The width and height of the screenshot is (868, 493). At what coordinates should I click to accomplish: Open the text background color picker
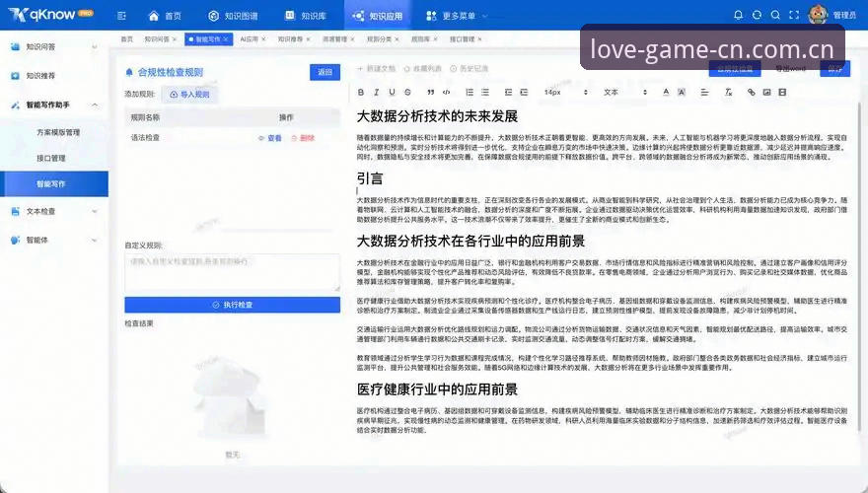click(x=682, y=93)
